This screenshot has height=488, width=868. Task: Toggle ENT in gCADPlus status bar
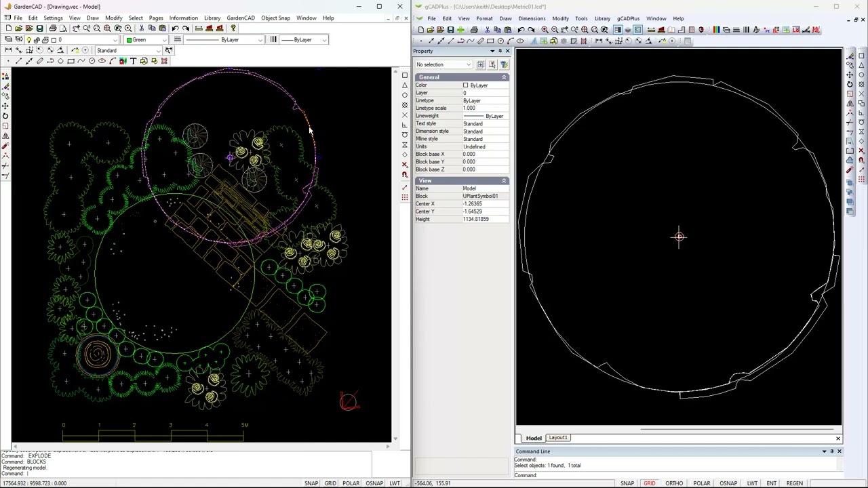pyautogui.click(x=771, y=483)
